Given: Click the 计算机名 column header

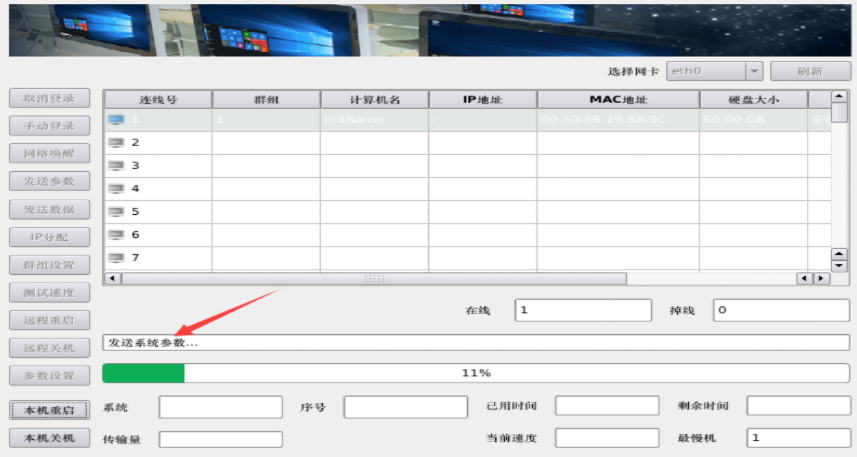Looking at the screenshot, I should pos(374,100).
